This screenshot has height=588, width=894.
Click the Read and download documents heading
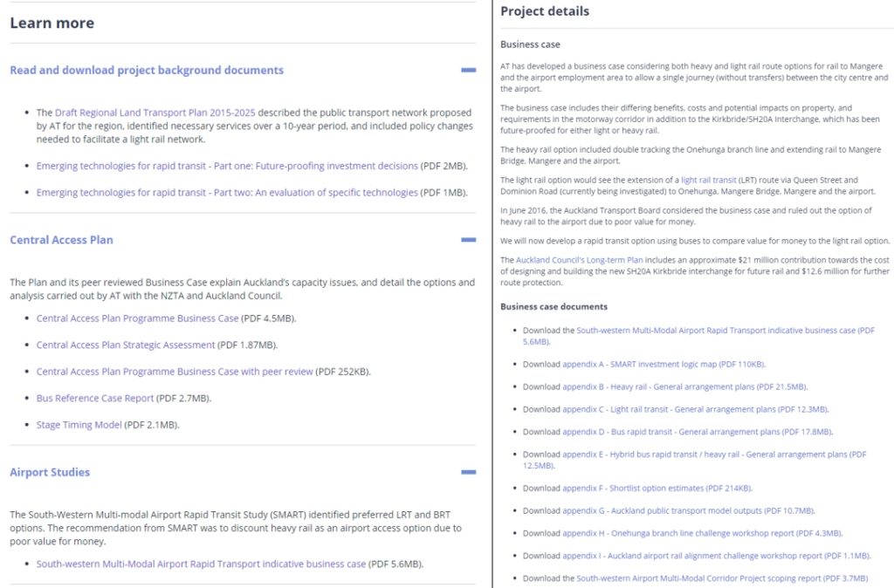coord(147,70)
